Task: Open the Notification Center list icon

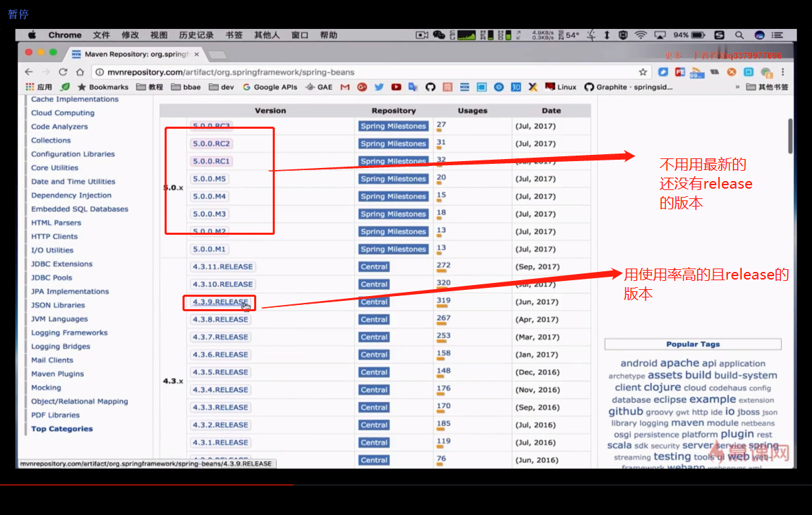Action: [x=778, y=35]
